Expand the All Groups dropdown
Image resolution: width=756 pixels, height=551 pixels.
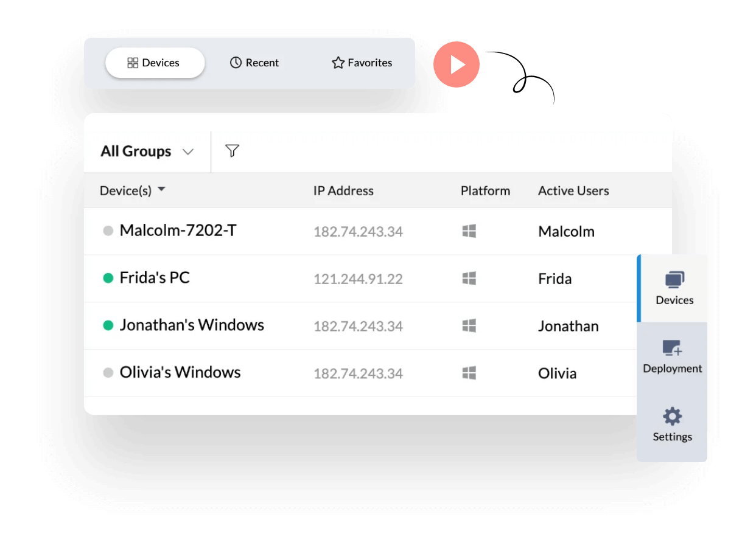point(147,151)
